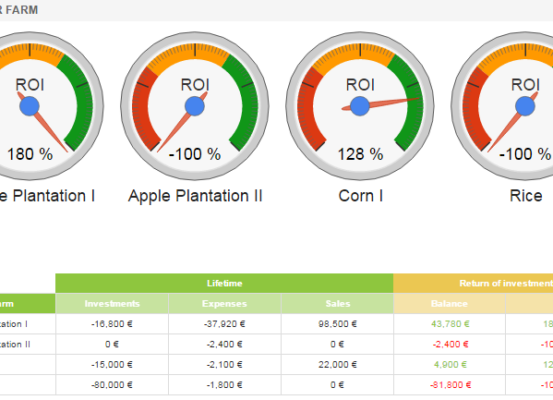Click the 128 % gauge value
The image size is (553, 400).
pyautogui.click(x=360, y=154)
